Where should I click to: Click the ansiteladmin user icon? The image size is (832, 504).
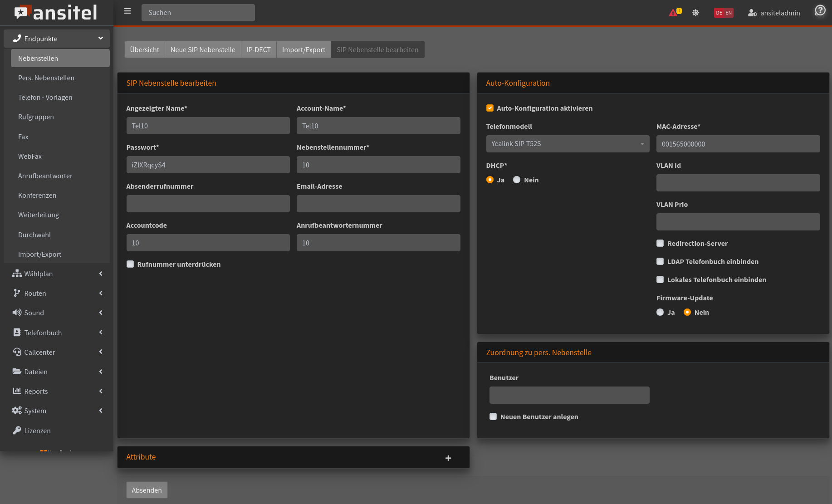pyautogui.click(x=752, y=13)
